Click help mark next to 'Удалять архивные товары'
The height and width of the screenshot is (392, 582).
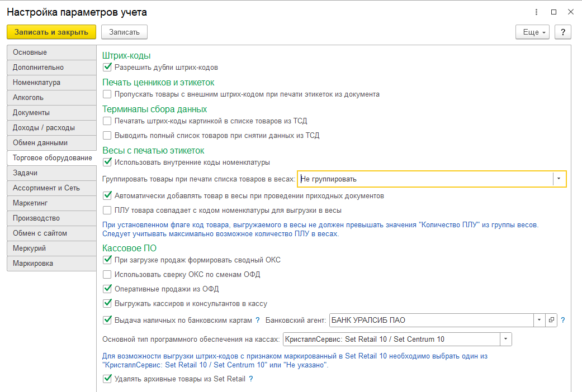click(x=251, y=379)
